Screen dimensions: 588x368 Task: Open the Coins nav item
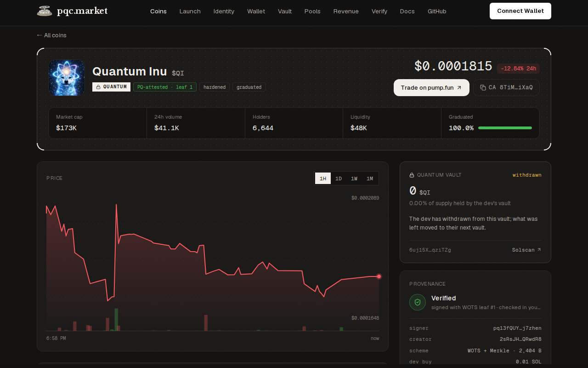tap(158, 11)
